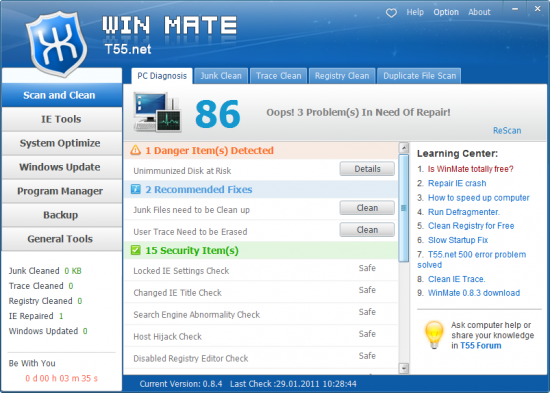Image resolution: width=550 pixels, height=393 pixels.
Task: Open the Registry Clean tab
Action: point(342,76)
